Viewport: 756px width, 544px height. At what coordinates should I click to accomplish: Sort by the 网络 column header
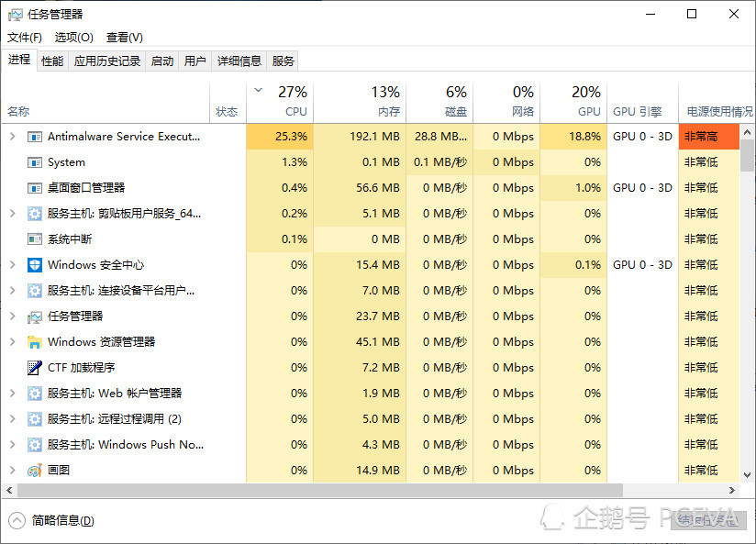[x=506, y=103]
